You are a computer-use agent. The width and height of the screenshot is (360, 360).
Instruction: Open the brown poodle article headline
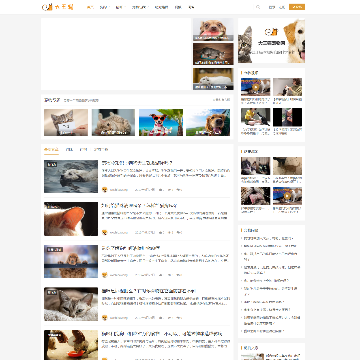coord(131,248)
